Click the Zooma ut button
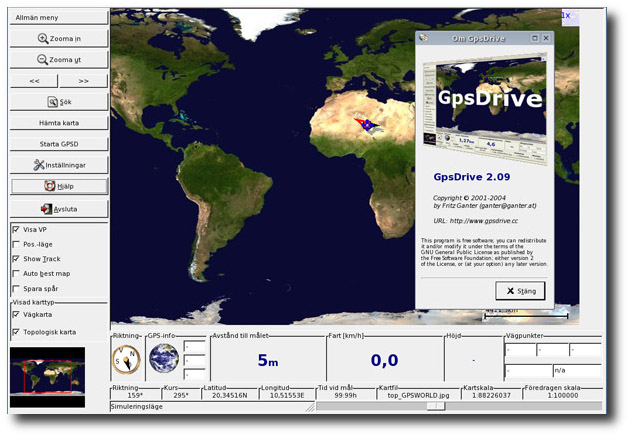The width and height of the screenshot is (630, 437). [59, 59]
